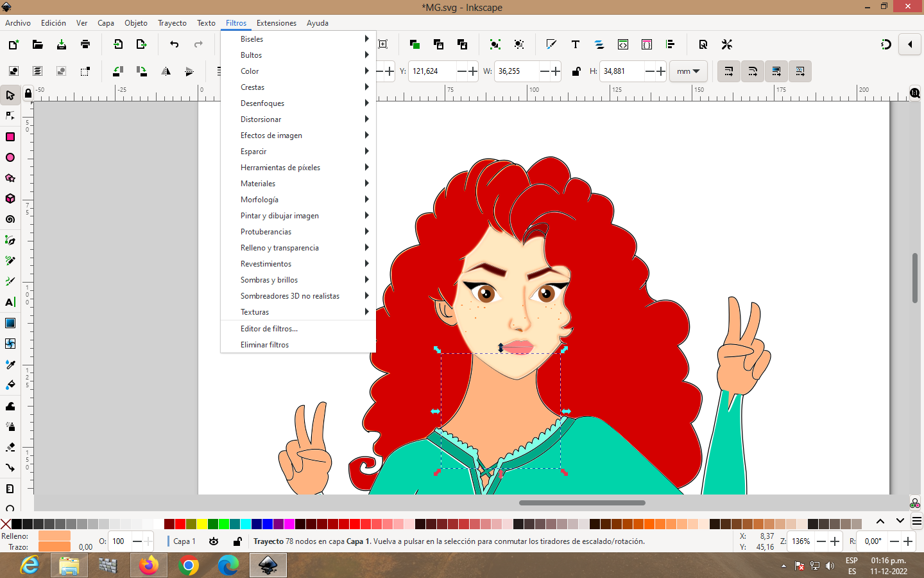Select the Rectangle tool
The image size is (924, 578).
10,137
